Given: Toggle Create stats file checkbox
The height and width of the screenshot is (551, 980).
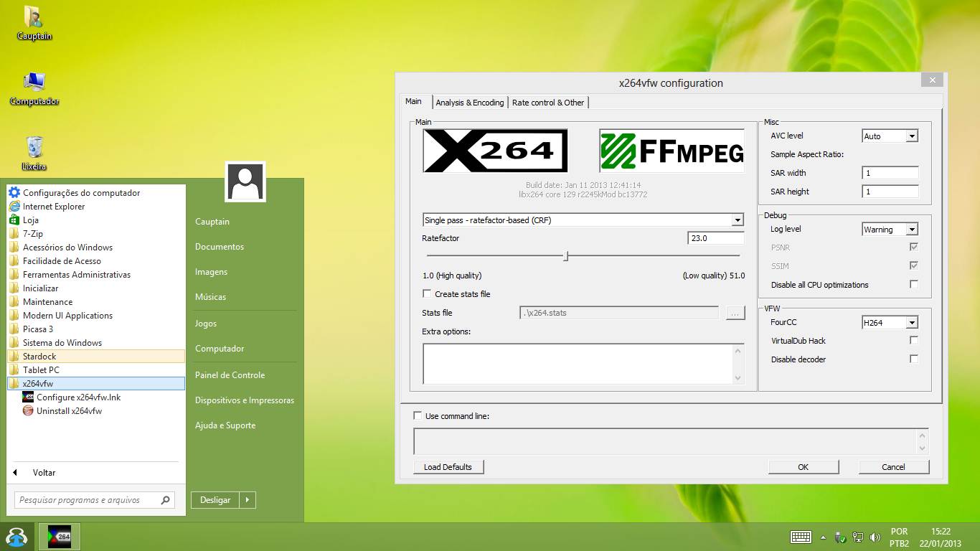Looking at the screenshot, I should [x=427, y=293].
